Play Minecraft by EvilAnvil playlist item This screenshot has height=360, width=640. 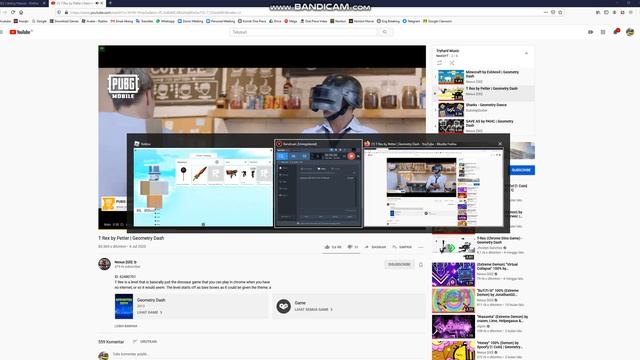484,76
